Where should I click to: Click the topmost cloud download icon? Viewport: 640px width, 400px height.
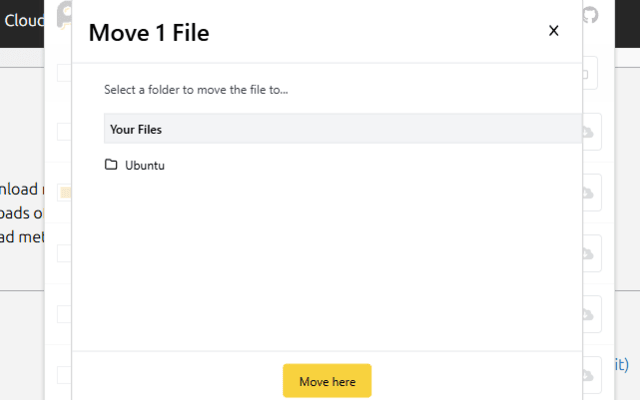[x=588, y=132]
